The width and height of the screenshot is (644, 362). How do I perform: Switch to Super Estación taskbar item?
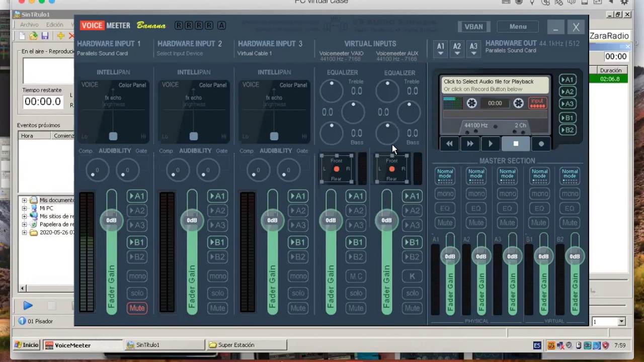click(246, 345)
